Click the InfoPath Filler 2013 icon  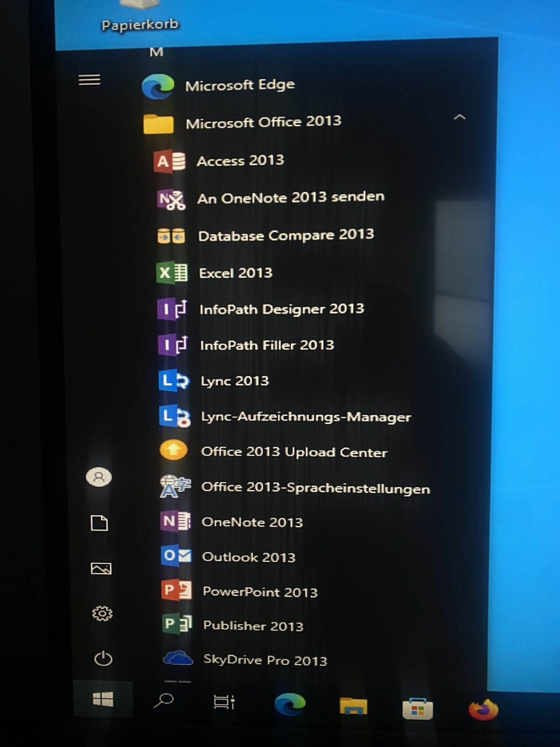[x=173, y=345]
